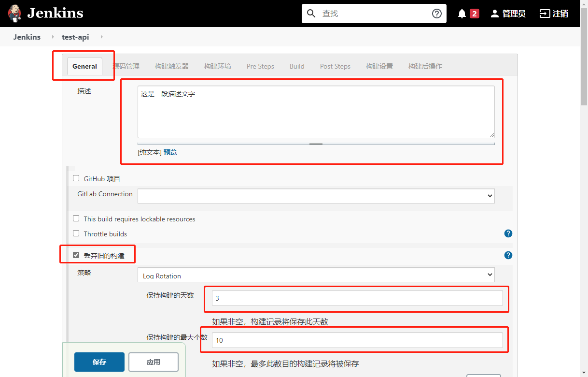
Task: Open the GitLab Connection dropdown
Action: [316, 196]
